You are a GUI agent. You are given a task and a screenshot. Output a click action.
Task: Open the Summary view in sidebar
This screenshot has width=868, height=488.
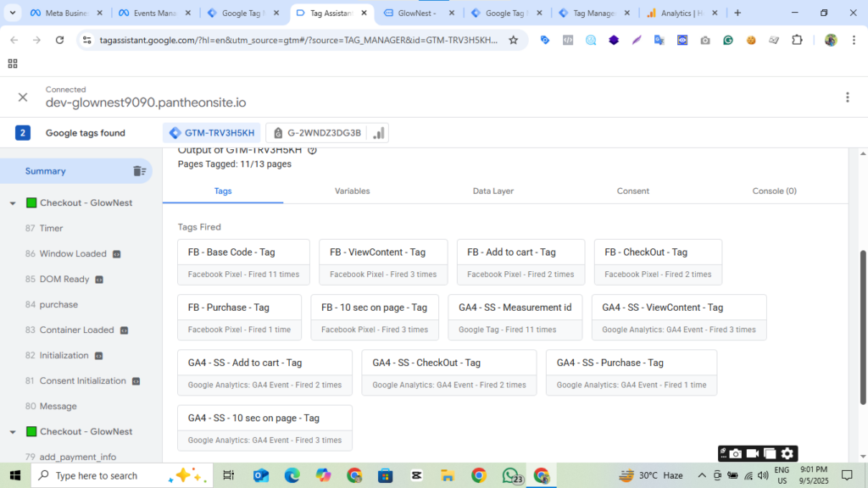(46, 171)
